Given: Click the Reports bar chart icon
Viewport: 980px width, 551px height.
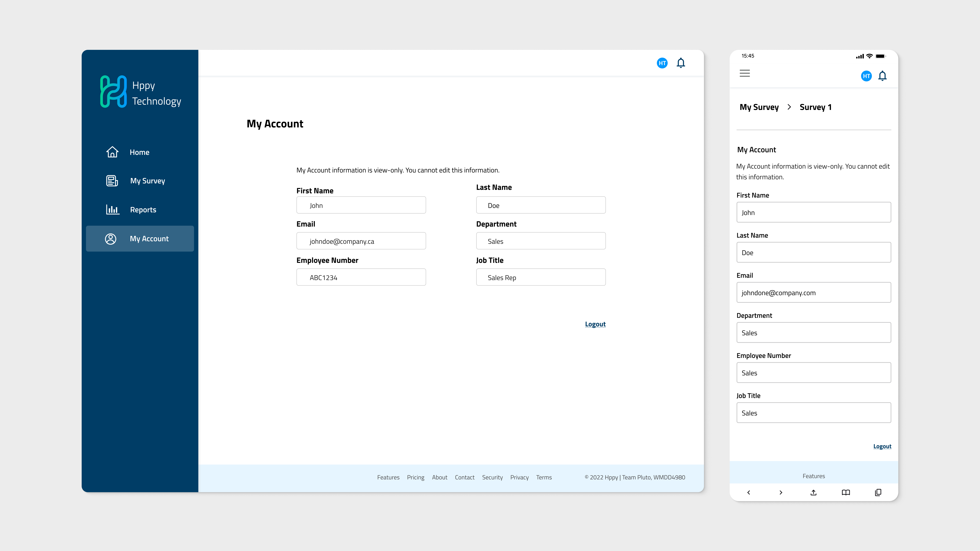Looking at the screenshot, I should [113, 210].
